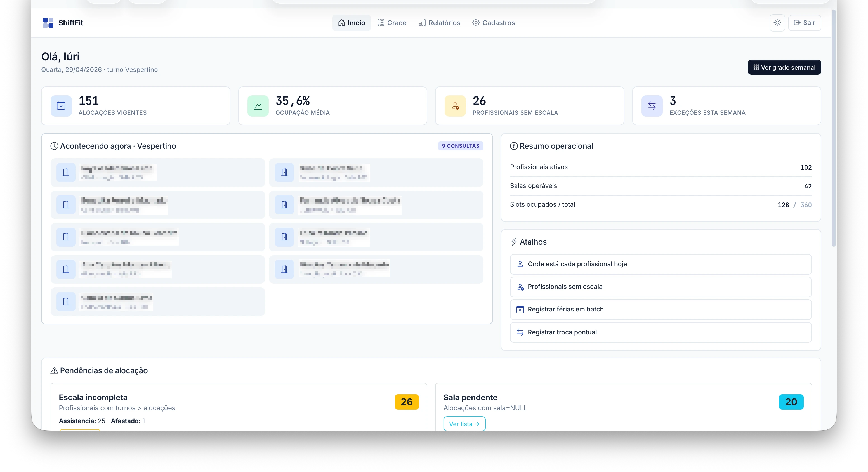This screenshot has height=472, width=868.
Task: Switch to the Relatórios tab
Action: click(x=439, y=23)
